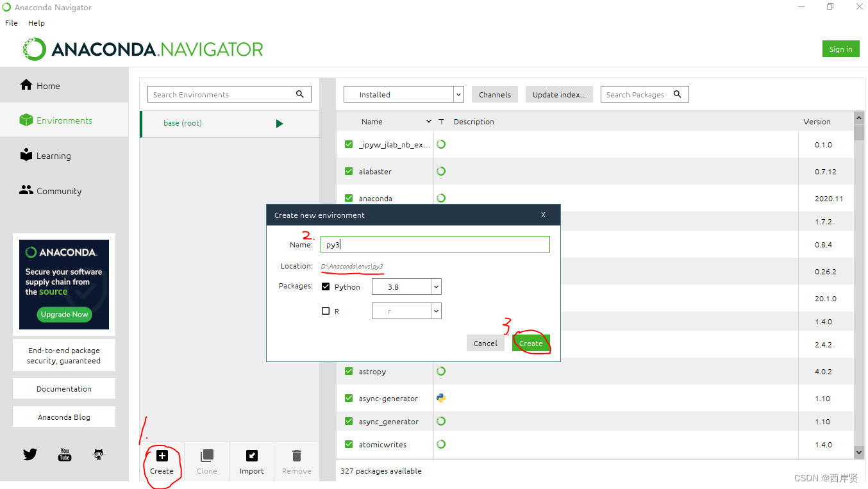Image resolution: width=868 pixels, height=489 pixels.
Task: Uncheck the atomicwrites package checkbox
Action: click(x=349, y=444)
